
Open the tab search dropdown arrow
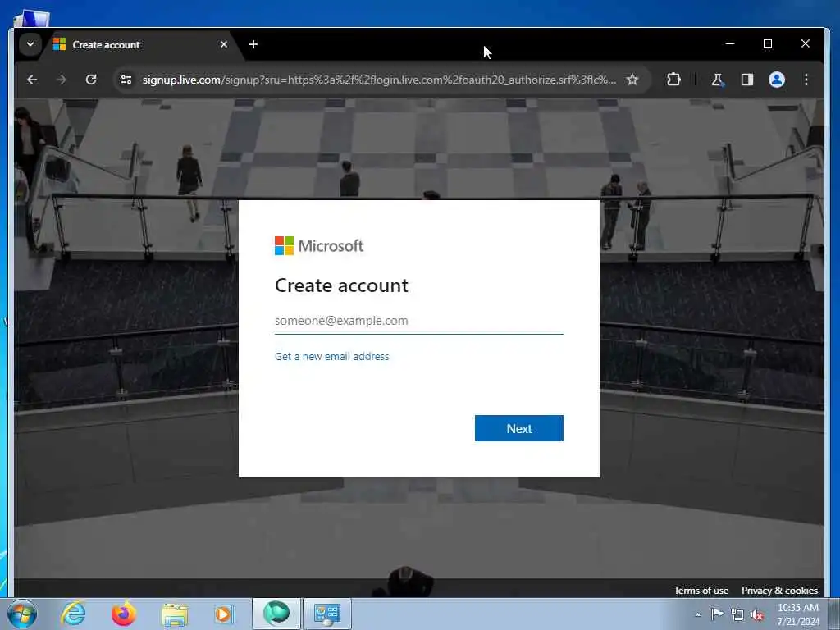[30, 44]
